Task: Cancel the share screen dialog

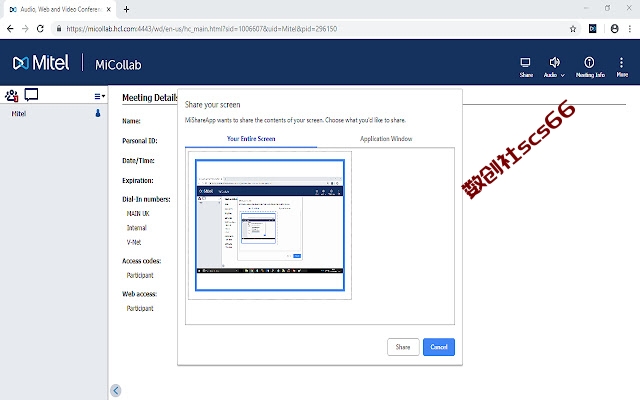Action: (x=439, y=347)
